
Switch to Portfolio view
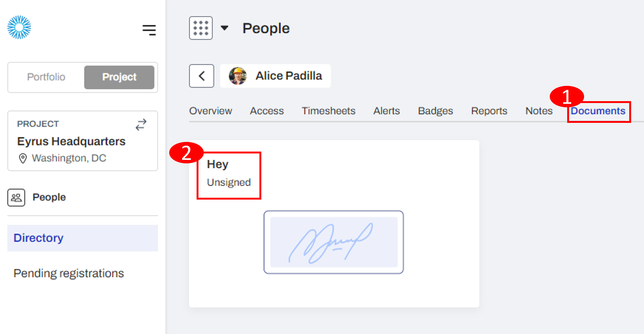(46, 77)
